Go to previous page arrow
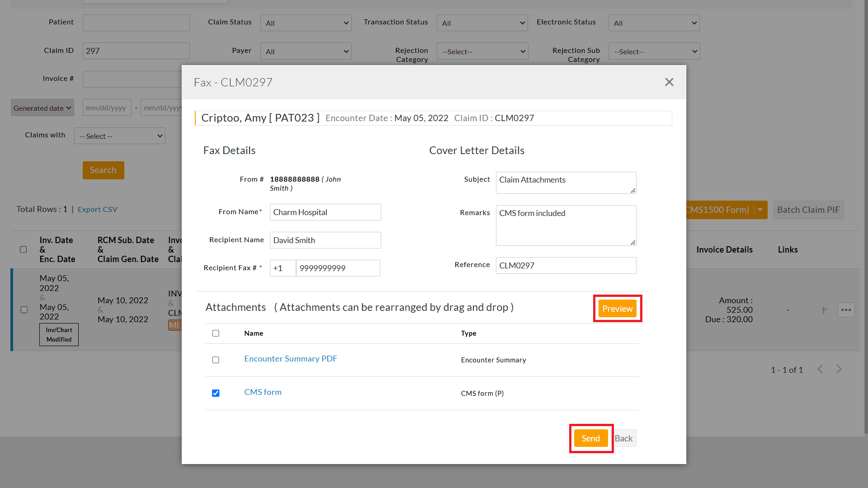 coord(820,369)
